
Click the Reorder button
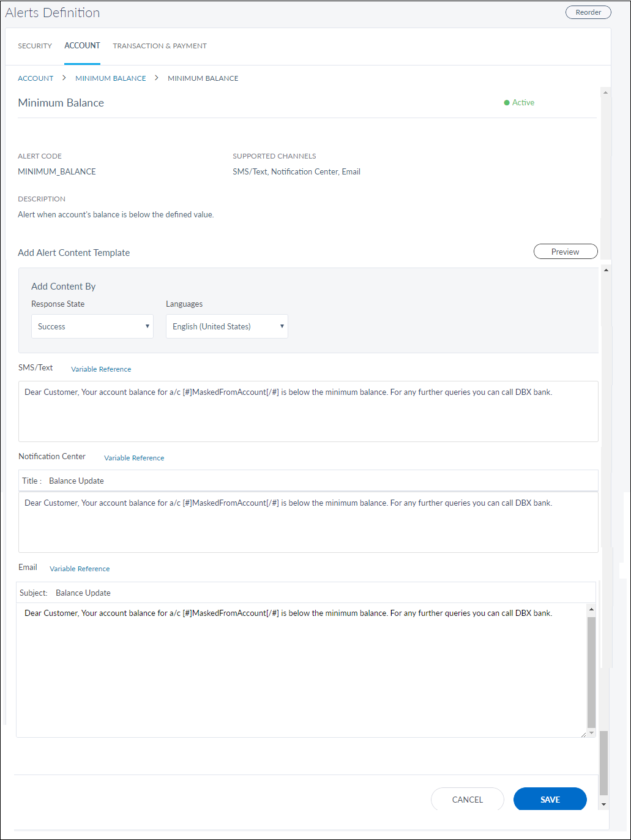tap(588, 12)
